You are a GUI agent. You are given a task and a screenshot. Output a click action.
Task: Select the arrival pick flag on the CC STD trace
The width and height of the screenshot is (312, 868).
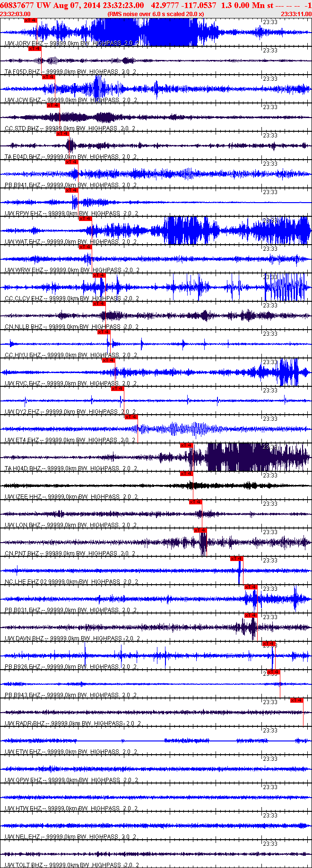[x=53, y=105]
